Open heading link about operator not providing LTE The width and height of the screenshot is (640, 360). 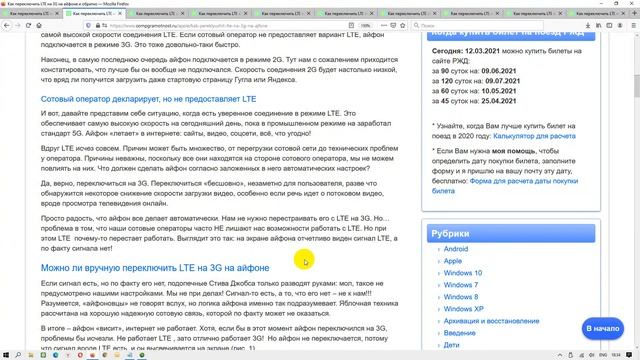coord(149,99)
